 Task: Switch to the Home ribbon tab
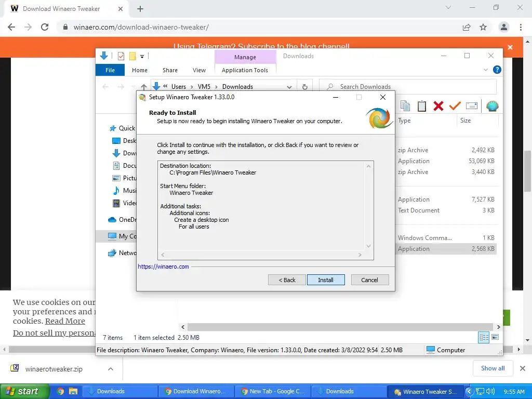click(139, 70)
